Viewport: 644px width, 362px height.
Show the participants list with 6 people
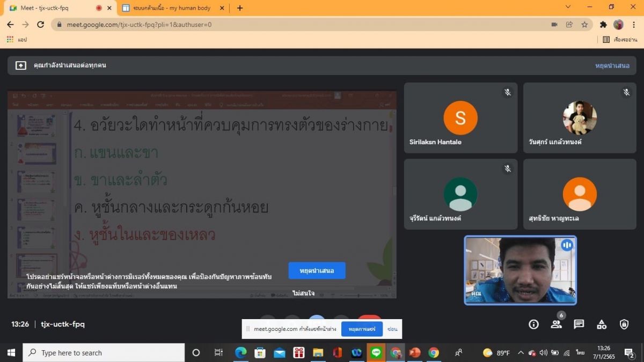coord(556,324)
